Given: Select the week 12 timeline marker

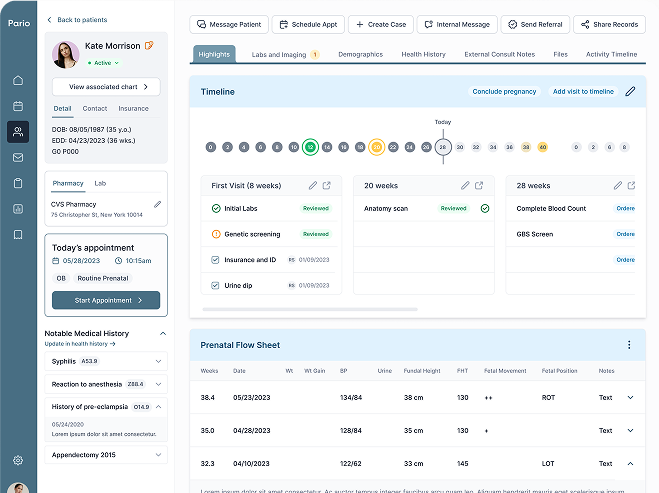Looking at the screenshot, I should click(x=310, y=147).
